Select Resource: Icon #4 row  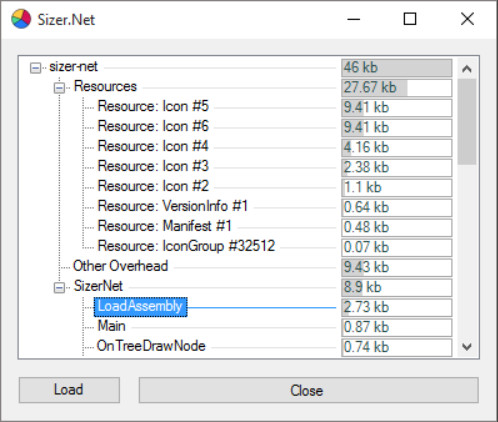(x=153, y=146)
